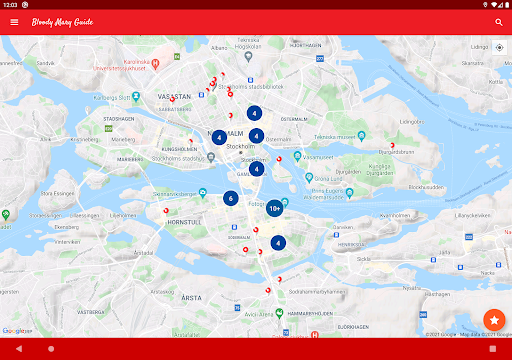Select the red pin near Hornstull
Screen dimensions: 512x360
pos(166,210)
